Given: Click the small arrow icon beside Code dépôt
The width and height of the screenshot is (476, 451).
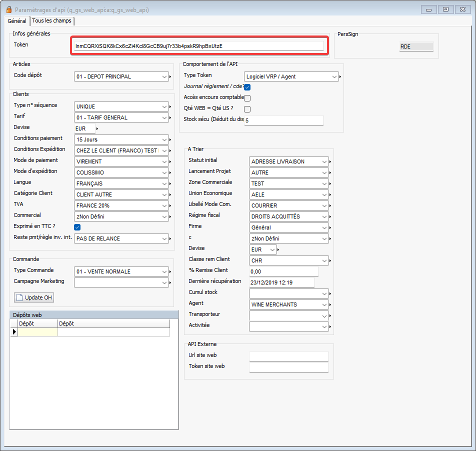Looking at the screenshot, I should (x=170, y=77).
